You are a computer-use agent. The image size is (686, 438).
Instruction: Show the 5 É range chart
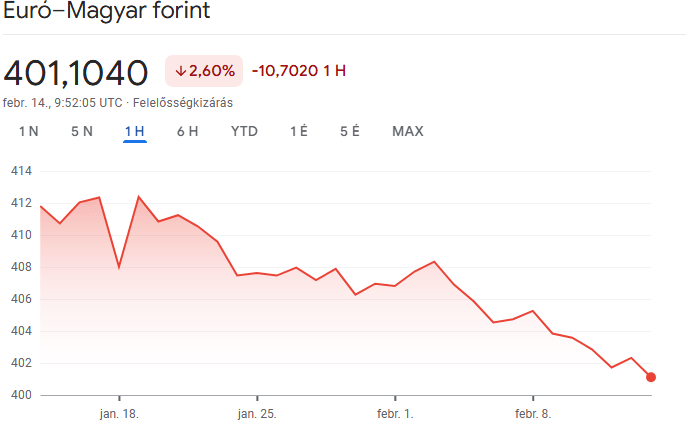coord(350,131)
